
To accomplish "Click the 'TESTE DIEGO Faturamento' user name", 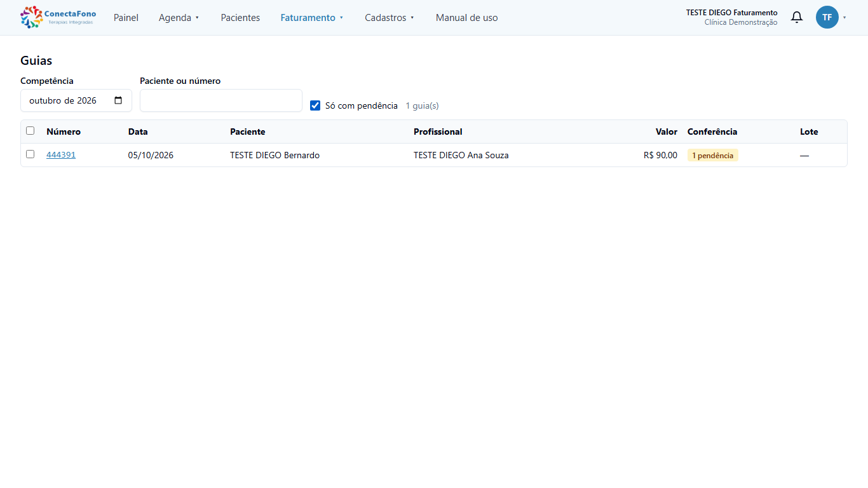I will click(x=731, y=13).
